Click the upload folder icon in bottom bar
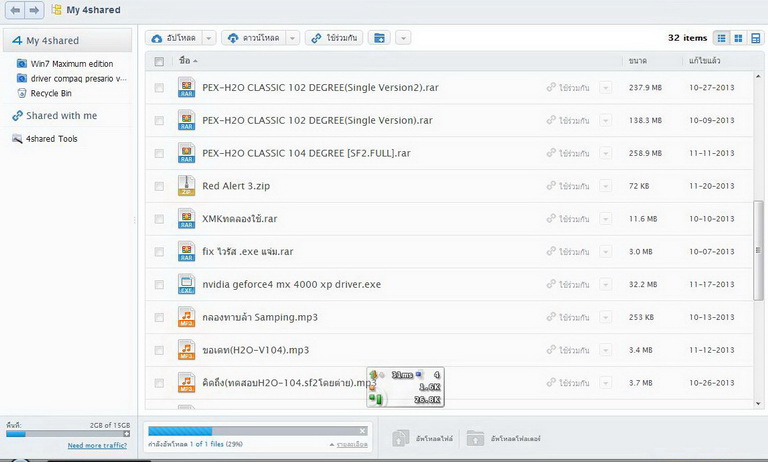Screen dimensions: 768x462 [475, 438]
